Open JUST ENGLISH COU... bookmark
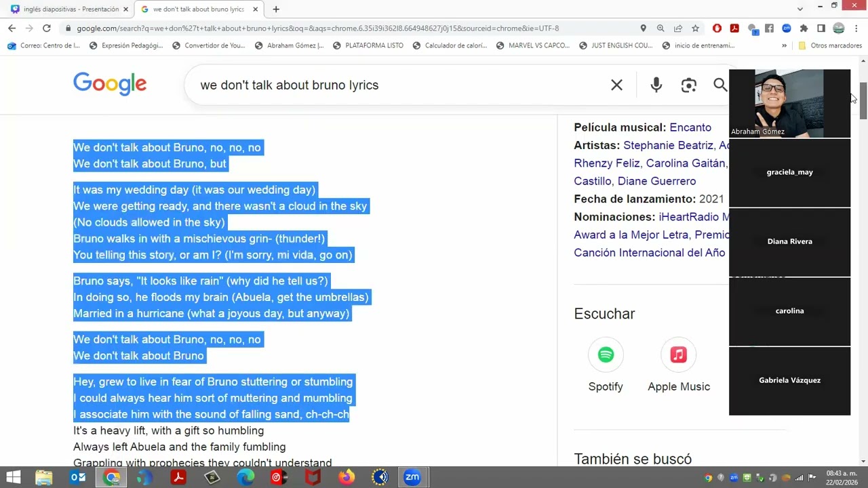The image size is (868, 488). tap(616, 45)
